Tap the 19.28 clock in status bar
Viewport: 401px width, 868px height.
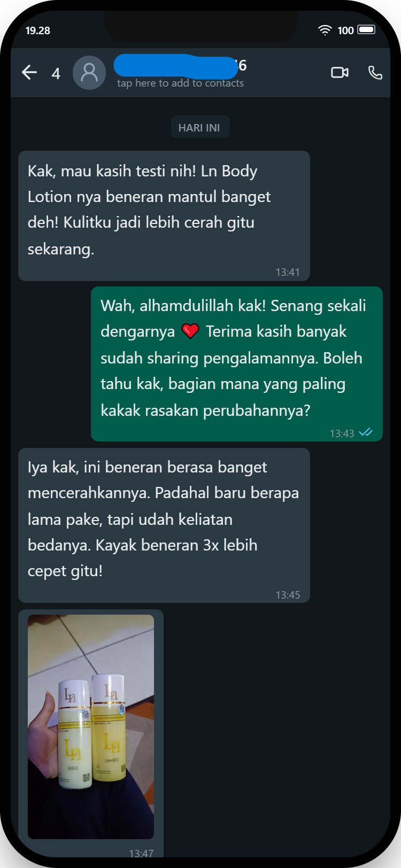(x=38, y=30)
